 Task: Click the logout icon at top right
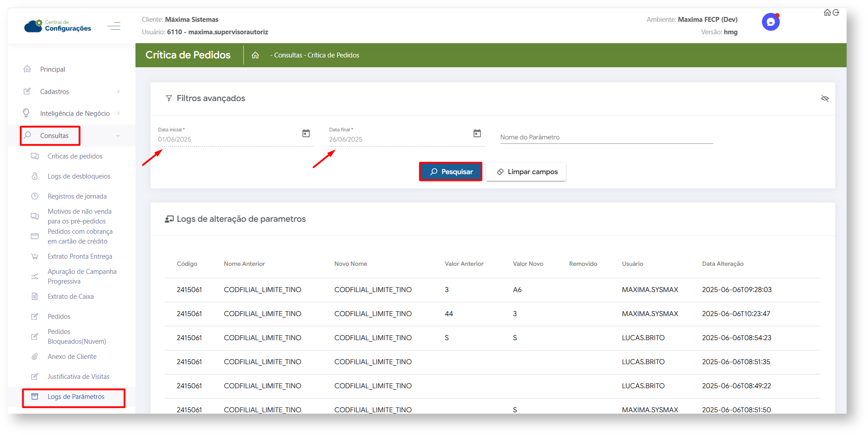pyautogui.click(x=836, y=12)
